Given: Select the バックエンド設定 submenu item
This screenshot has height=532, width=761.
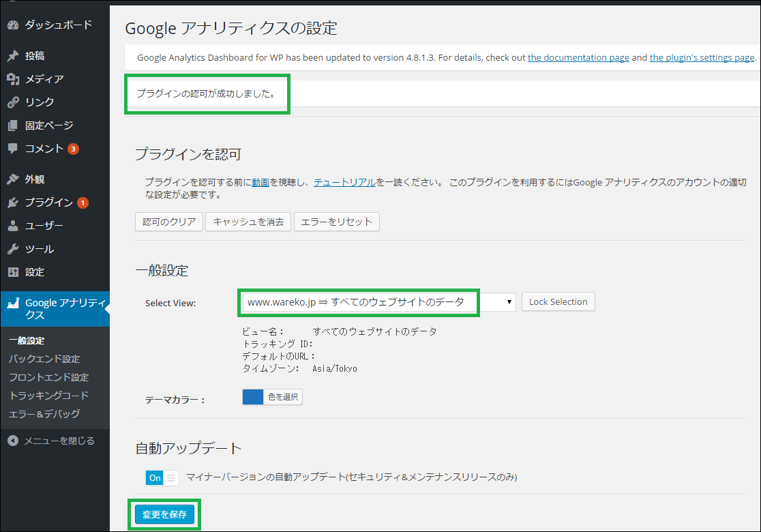Looking at the screenshot, I should (x=44, y=359).
